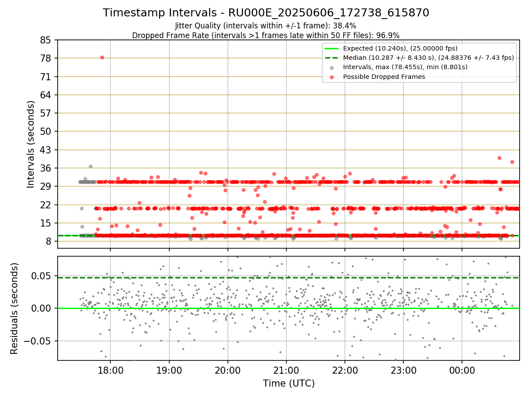Click the legend entry Expected (10.240s), (25.00000 fps)

tap(400, 48)
